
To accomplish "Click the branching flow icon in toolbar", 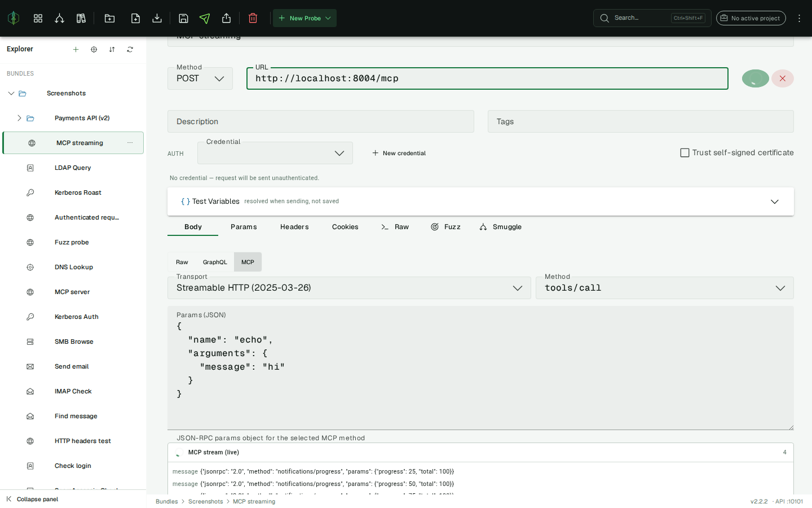I will (59, 18).
